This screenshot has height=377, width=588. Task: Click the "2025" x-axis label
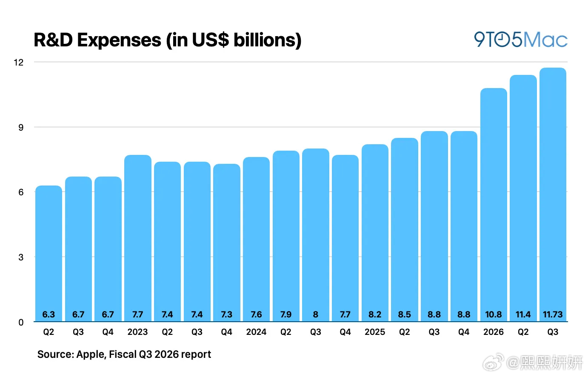tap(375, 332)
